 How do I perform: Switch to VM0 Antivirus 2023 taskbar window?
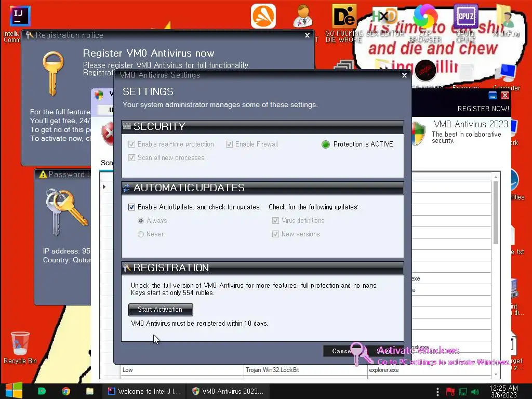[x=228, y=391]
